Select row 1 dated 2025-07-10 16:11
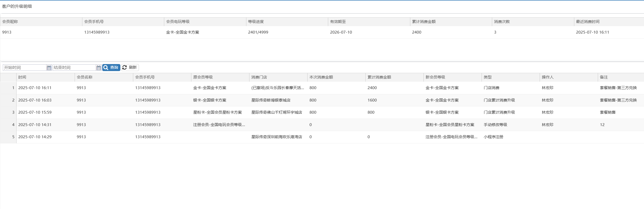Screen dimensions: 644x209 coord(35,88)
